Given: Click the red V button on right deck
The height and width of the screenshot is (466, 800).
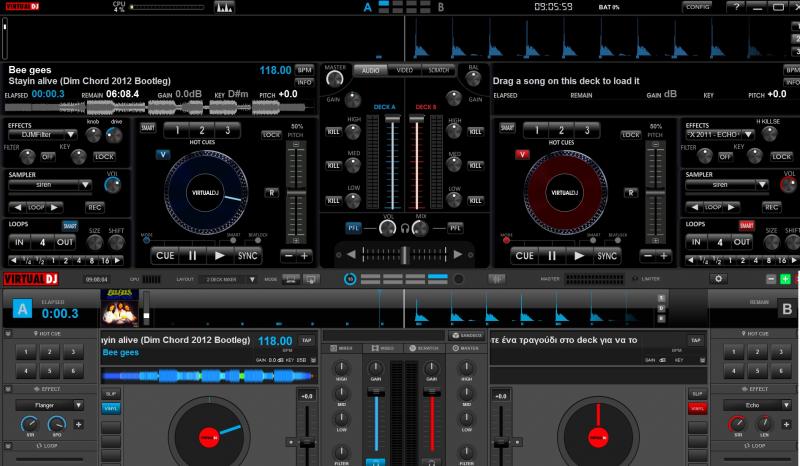Looking at the screenshot, I should tap(520, 154).
